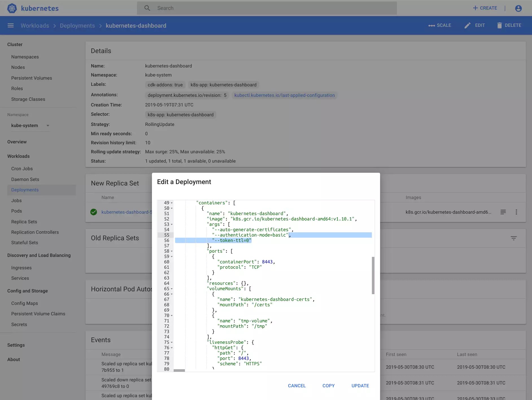
Task: Open Persistent Volumes in the sidebar
Action: [32, 78]
